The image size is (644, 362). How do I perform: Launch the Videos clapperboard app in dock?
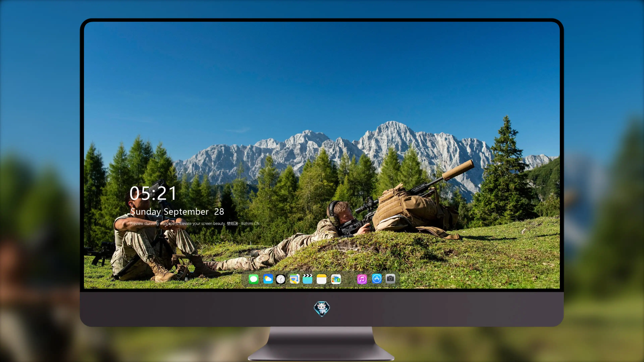pos(308,279)
